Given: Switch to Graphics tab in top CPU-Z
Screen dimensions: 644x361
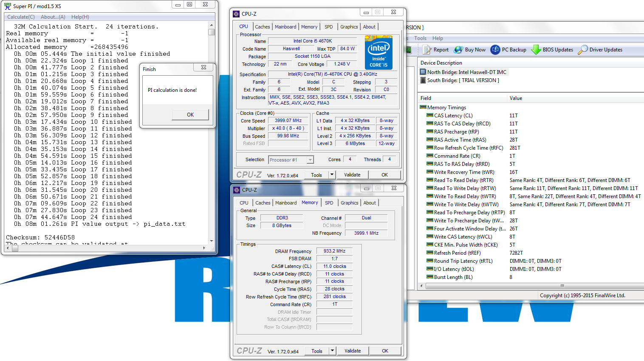Looking at the screenshot, I should tap(349, 27).
